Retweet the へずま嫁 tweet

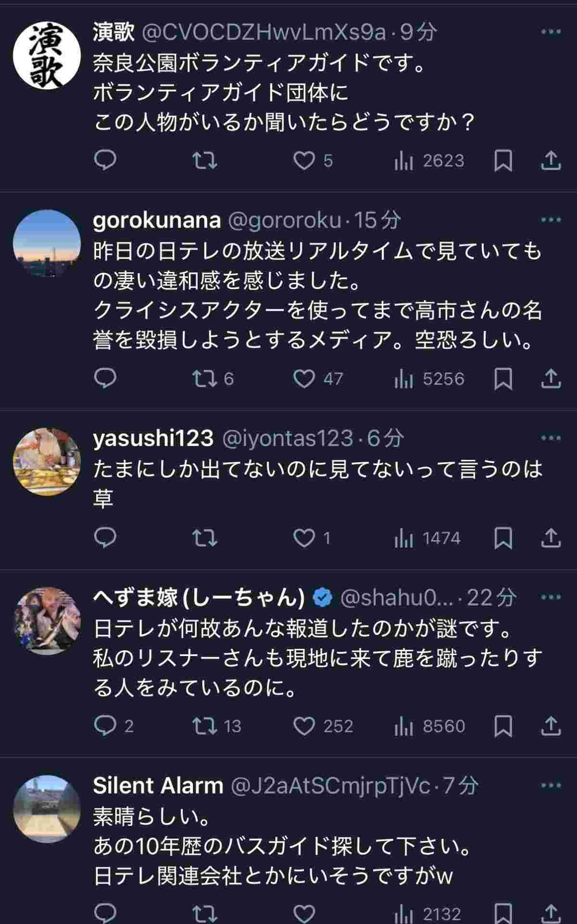pos(205,726)
